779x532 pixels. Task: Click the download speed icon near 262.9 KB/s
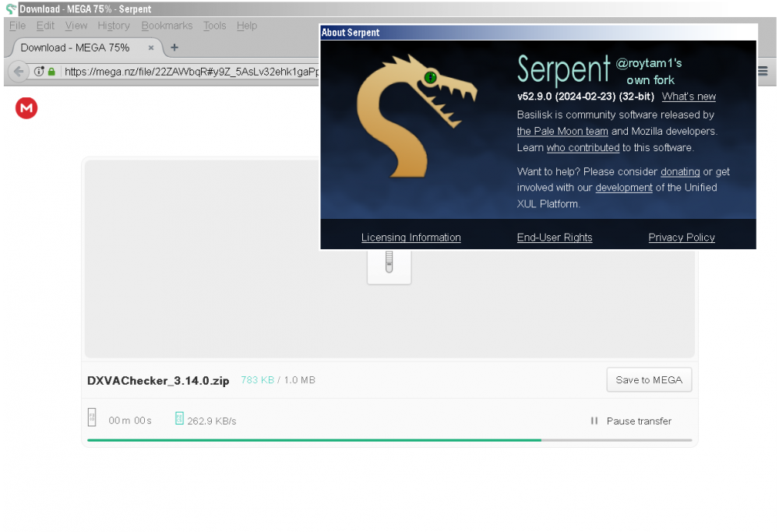(179, 418)
